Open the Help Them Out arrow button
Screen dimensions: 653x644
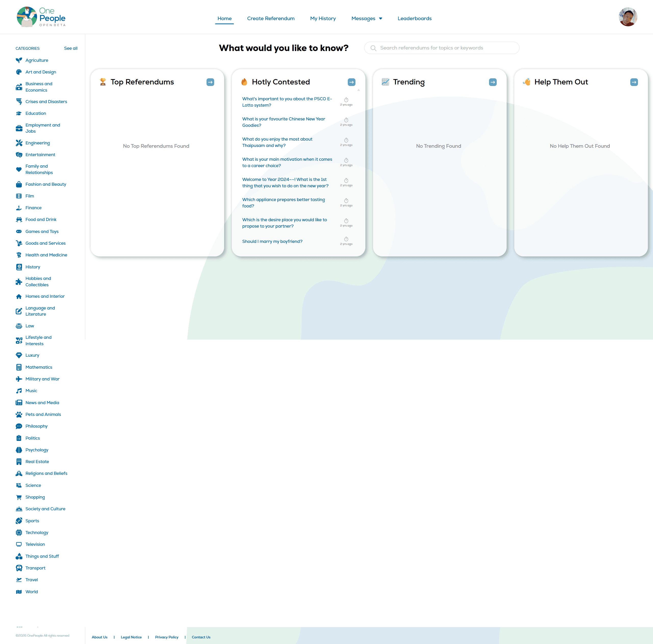[x=634, y=82]
